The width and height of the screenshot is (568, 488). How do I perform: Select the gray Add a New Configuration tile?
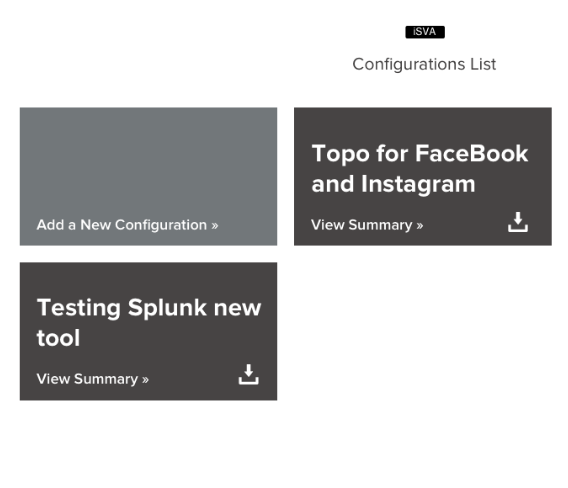pyautogui.click(x=149, y=176)
